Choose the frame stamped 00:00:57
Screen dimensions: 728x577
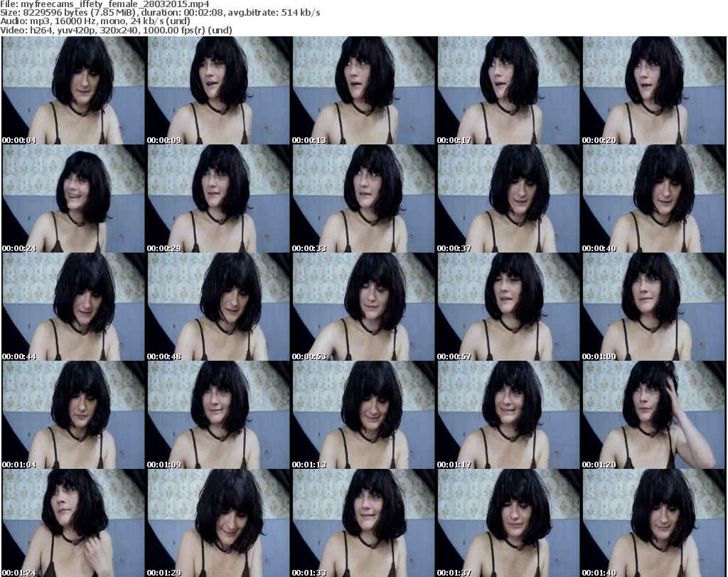point(508,307)
